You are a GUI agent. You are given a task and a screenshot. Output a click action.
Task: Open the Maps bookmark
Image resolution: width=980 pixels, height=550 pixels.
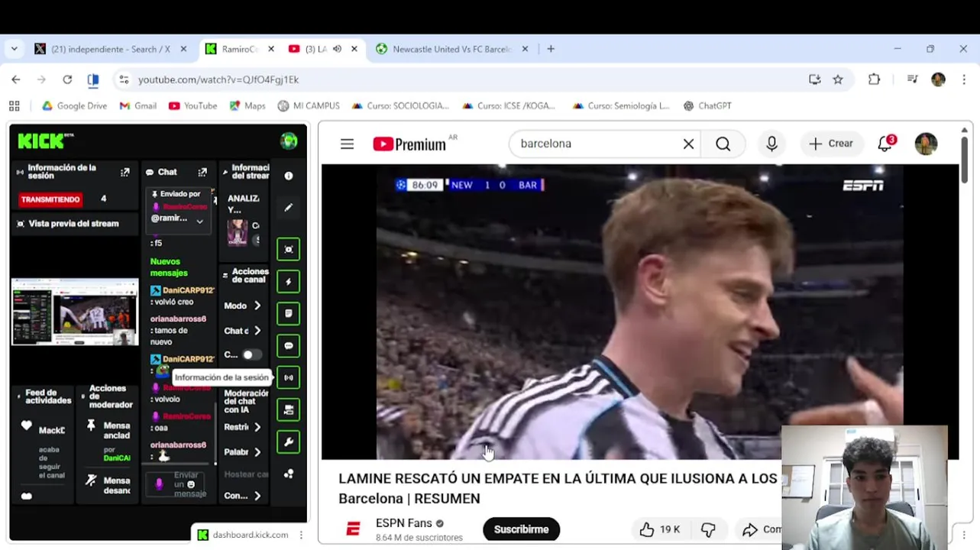pos(247,106)
